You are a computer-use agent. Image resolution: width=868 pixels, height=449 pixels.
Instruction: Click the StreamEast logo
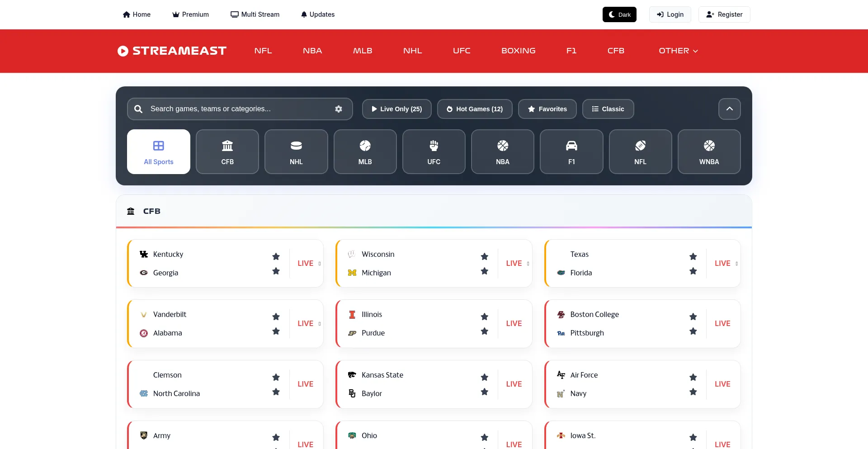tap(172, 51)
